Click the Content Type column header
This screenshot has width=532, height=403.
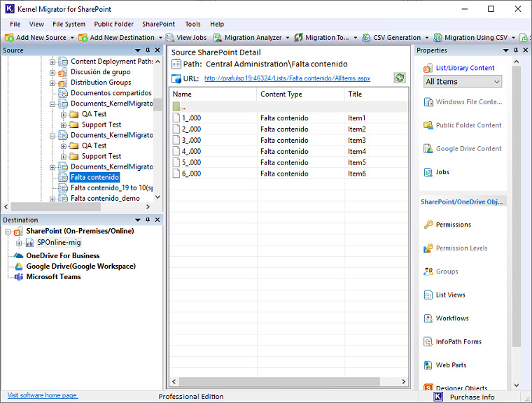click(300, 94)
